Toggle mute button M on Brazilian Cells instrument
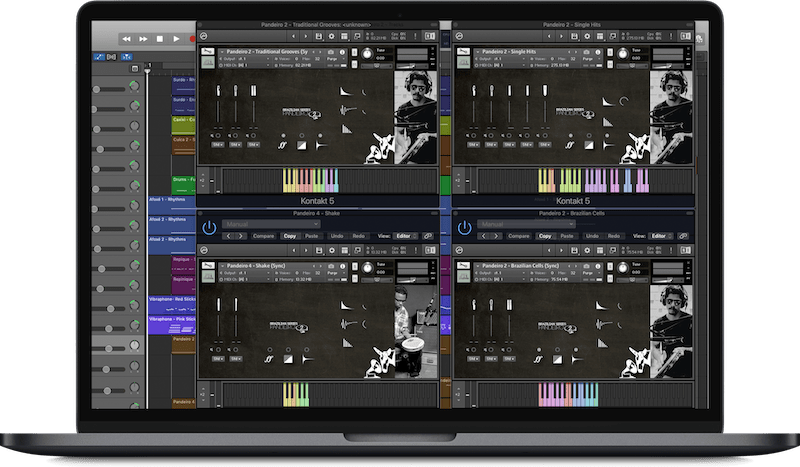Screen dimensions: 800x467 point(609,277)
